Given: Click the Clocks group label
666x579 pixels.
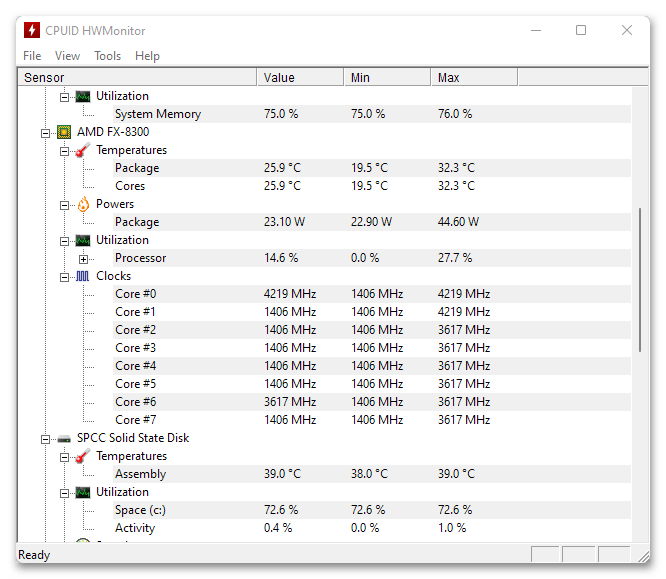Looking at the screenshot, I should click(x=113, y=276).
